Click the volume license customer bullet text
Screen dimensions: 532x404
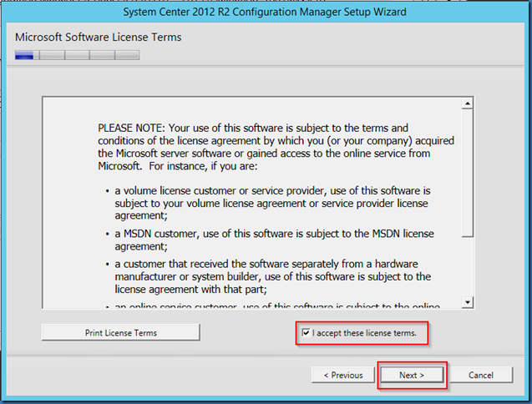(x=272, y=203)
